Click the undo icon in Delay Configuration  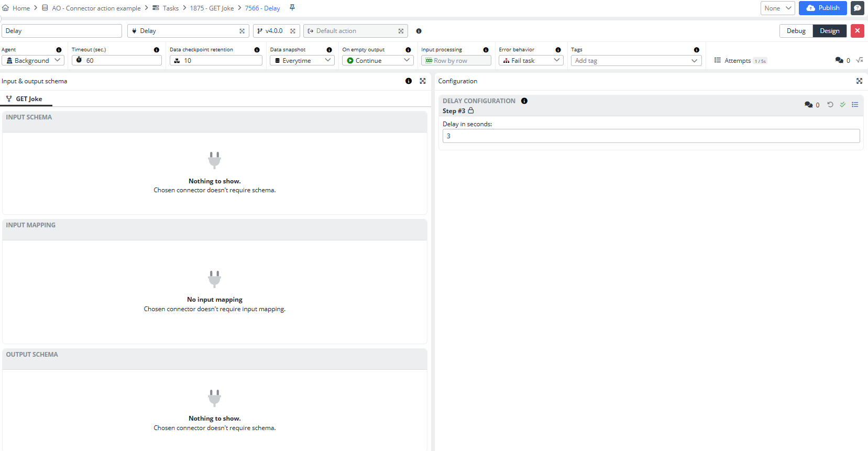tap(830, 105)
